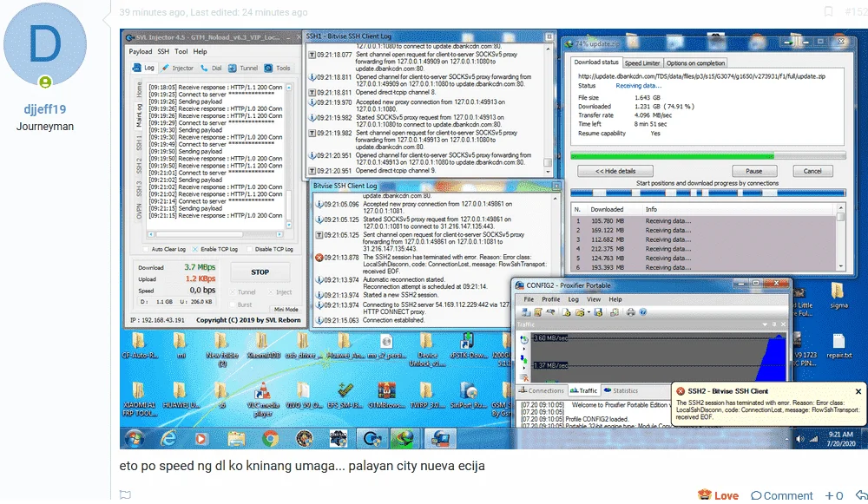Open the XiaomiADB desktop folder
The image size is (868, 504).
[262, 346]
